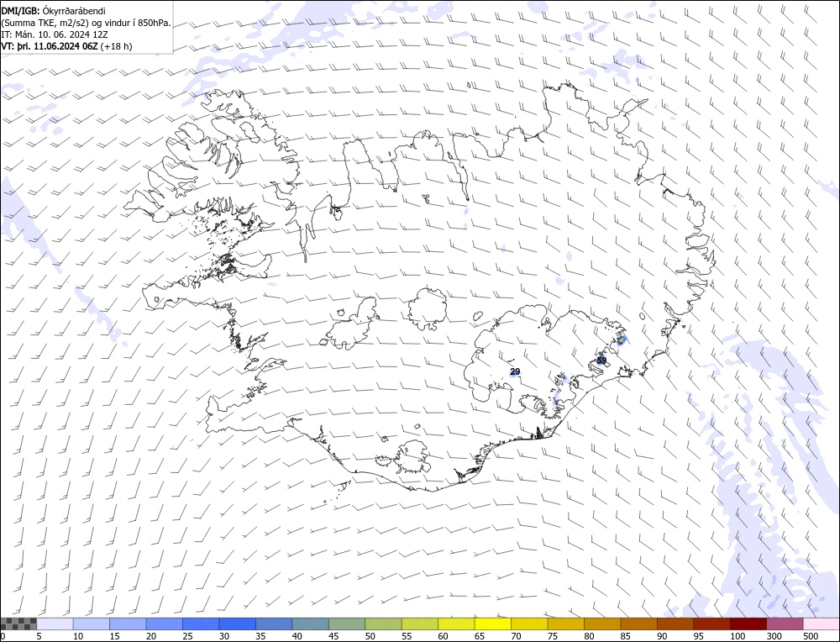Click the 'IT: Mán. 10. 06. 2024 12Z' line
The image size is (840, 642).
pos(55,34)
